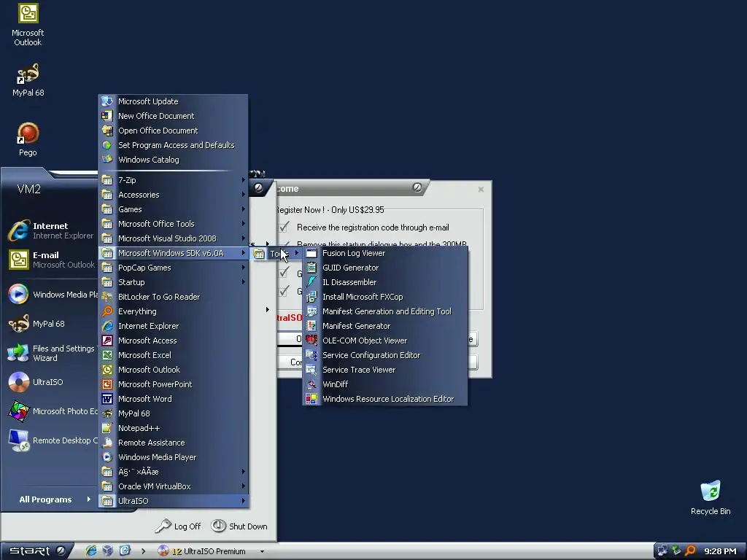Open Windows Media Player in programs list

(174, 457)
